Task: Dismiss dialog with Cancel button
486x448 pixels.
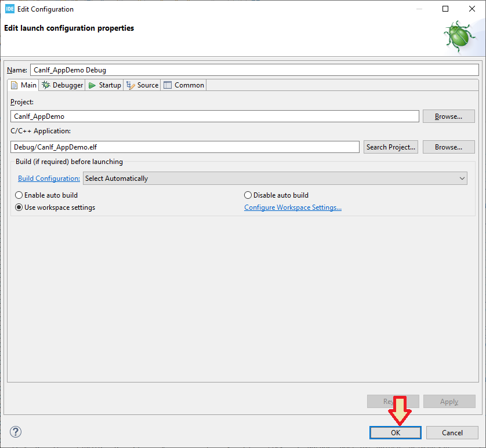Action: coord(452,432)
